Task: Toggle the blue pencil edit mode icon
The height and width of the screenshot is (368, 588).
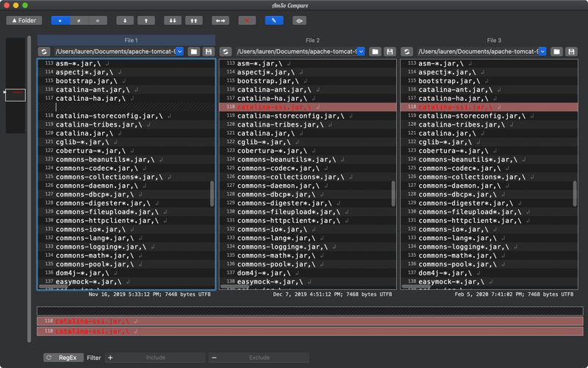Action: pos(273,21)
